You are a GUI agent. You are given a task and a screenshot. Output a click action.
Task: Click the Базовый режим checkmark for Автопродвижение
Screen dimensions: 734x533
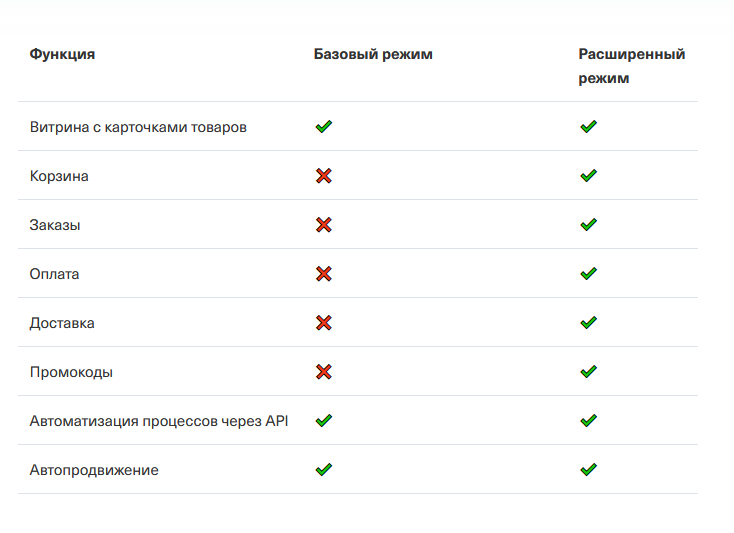click(323, 470)
